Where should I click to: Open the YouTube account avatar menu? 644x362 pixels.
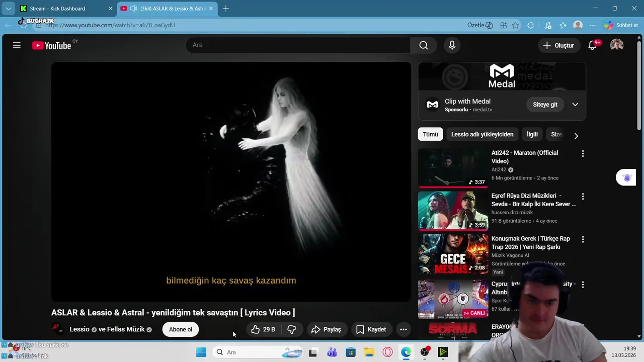pyautogui.click(x=617, y=45)
